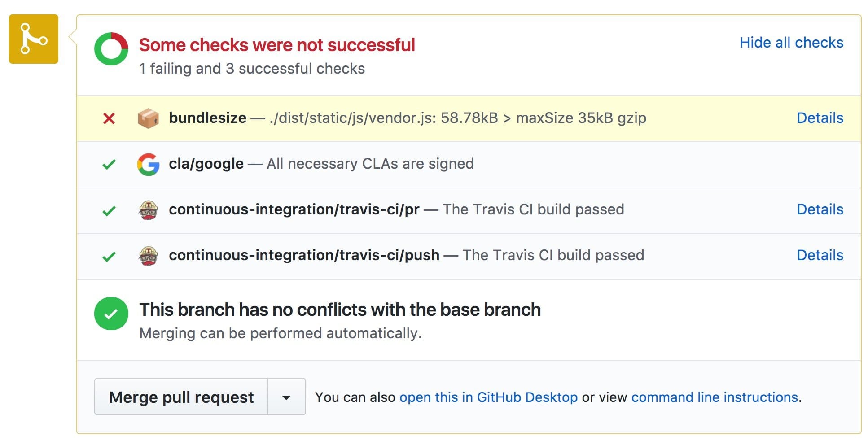Open this pull request in GitHub Desktop
The image size is (868, 445).
pyautogui.click(x=488, y=397)
